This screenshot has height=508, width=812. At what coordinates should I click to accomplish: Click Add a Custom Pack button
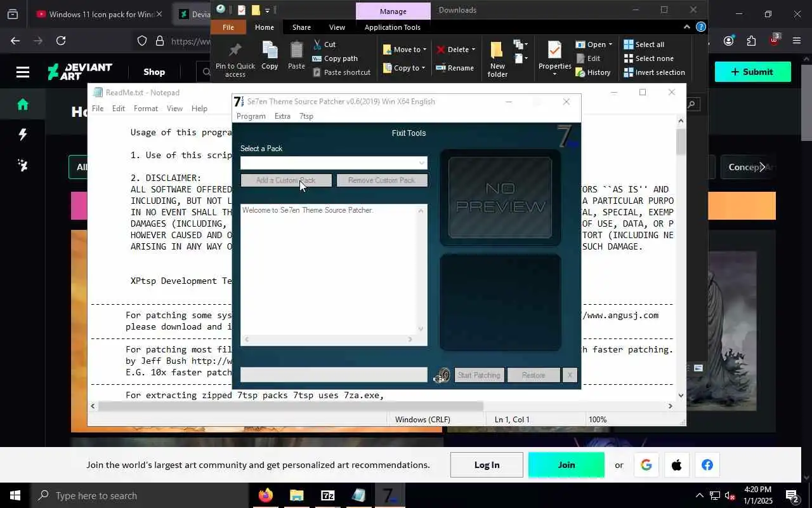286,180
